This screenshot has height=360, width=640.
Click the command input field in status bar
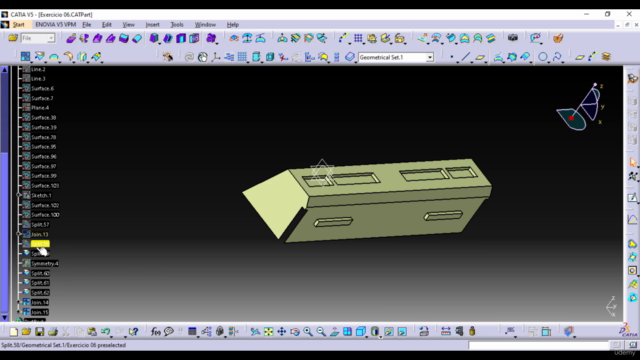(538, 346)
